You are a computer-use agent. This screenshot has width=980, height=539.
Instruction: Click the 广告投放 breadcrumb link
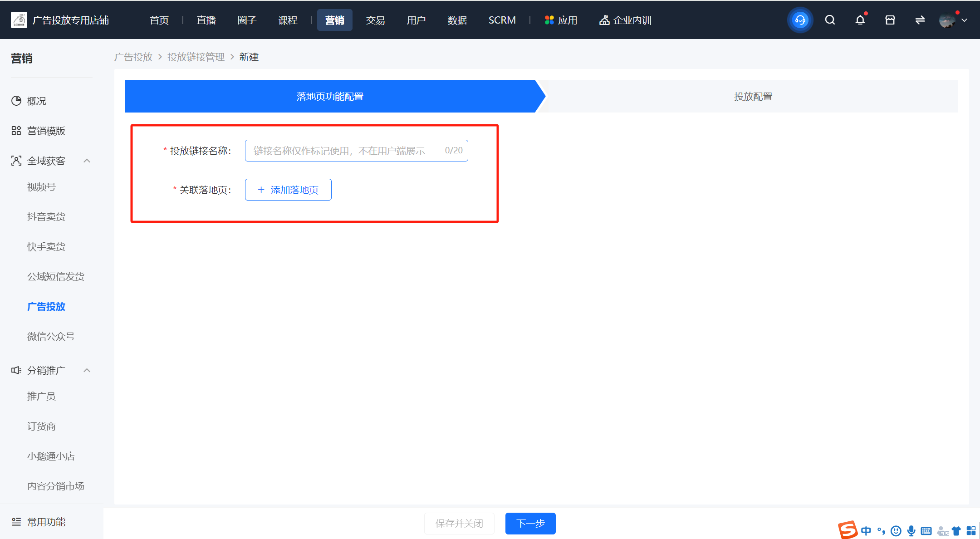(x=133, y=57)
